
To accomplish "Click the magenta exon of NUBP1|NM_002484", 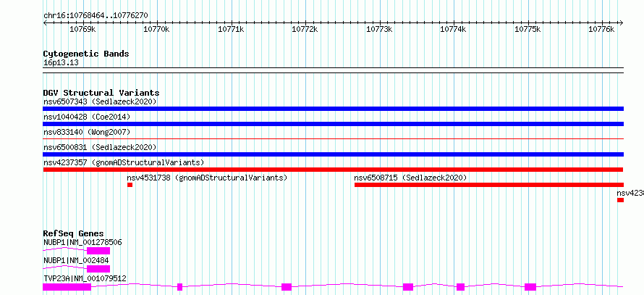I will click(98, 269).
